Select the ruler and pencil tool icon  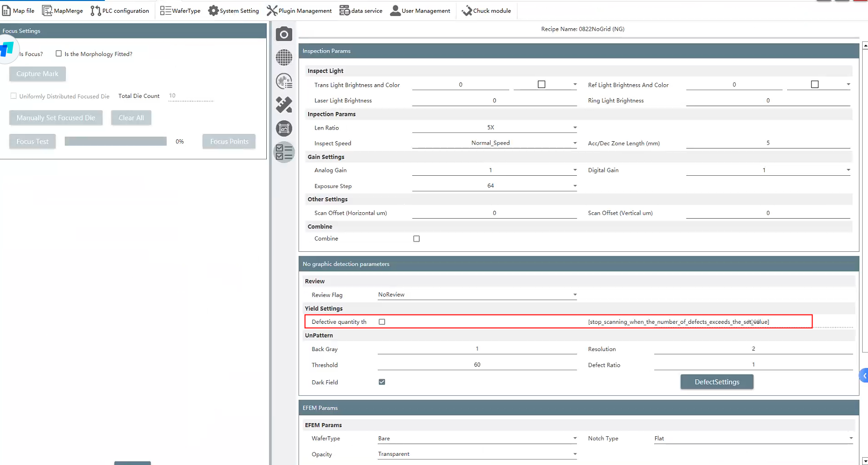[284, 105]
